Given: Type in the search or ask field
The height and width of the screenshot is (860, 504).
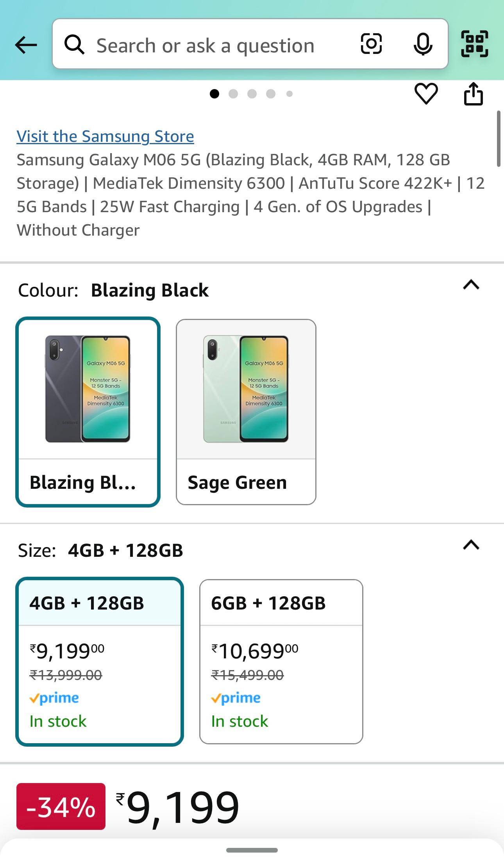Looking at the screenshot, I should click(219, 45).
